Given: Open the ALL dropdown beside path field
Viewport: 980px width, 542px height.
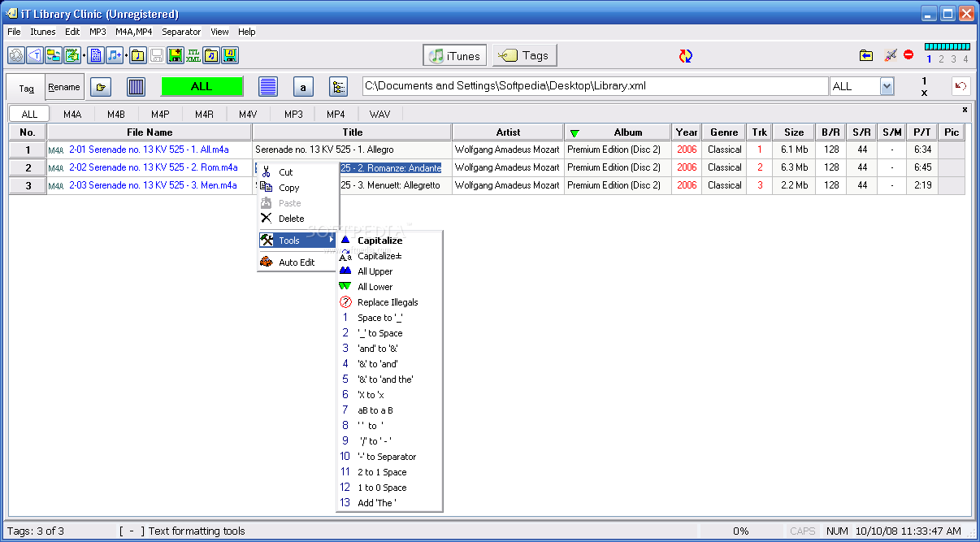Looking at the screenshot, I should 887,86.
